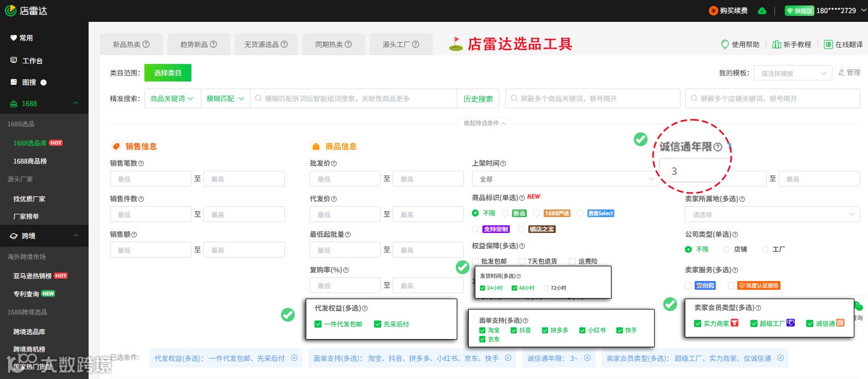This screenshot has height=379, width=868.
Task: Select the 新品 product tag radio
Action: pos(505,213)
